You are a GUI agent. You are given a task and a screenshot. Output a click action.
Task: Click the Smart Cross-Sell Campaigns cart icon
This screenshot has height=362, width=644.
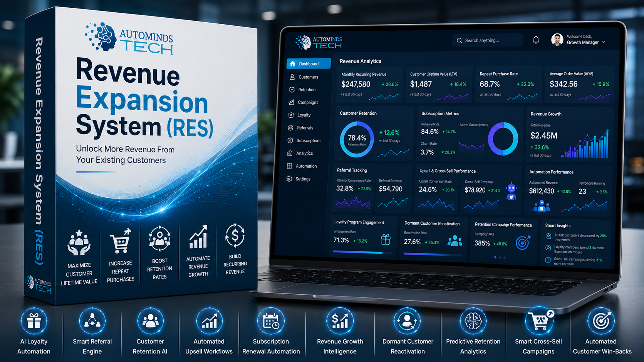(x=539, y=320)
